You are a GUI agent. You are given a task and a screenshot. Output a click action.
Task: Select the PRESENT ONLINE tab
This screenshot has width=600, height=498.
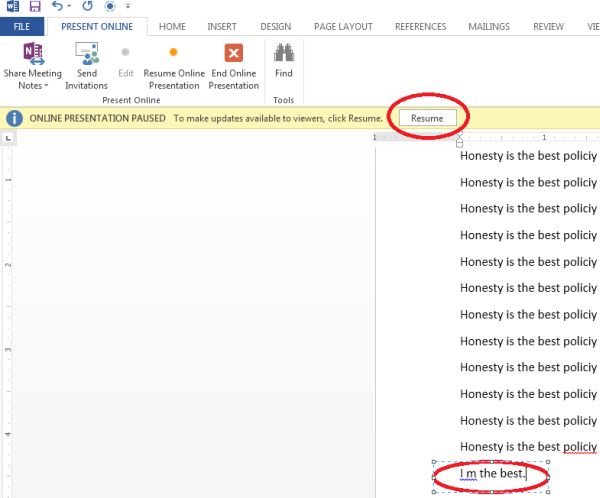pos(97,26)
